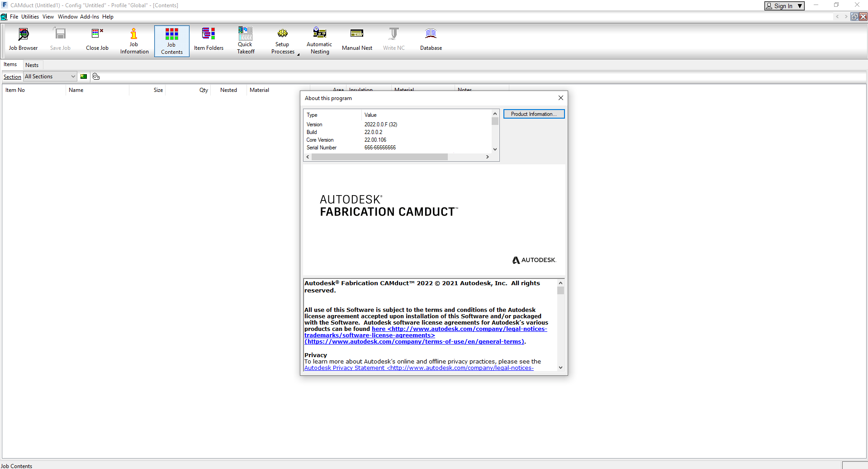Click the Save Job toolbar icon
The height and width of the screenshot is (469, 868).
click(x=60, y=39)
